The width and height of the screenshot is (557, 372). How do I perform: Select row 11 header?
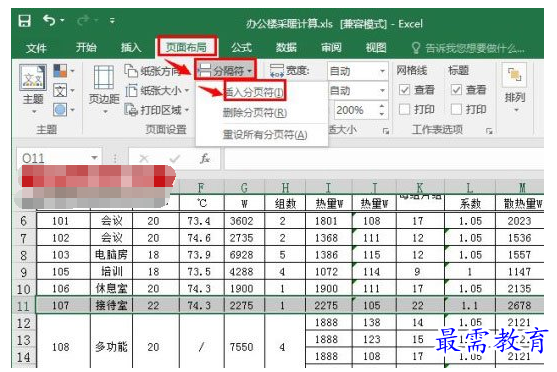click(x=23, y=306)
